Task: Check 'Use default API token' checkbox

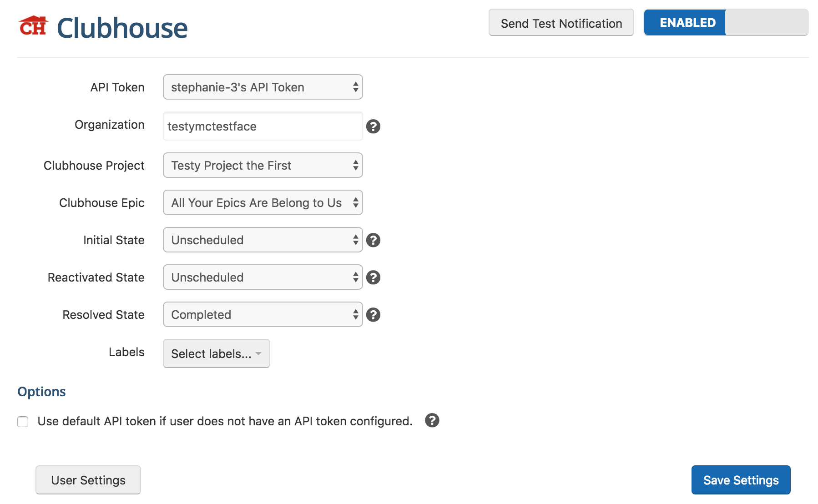Action: point(23,422)
